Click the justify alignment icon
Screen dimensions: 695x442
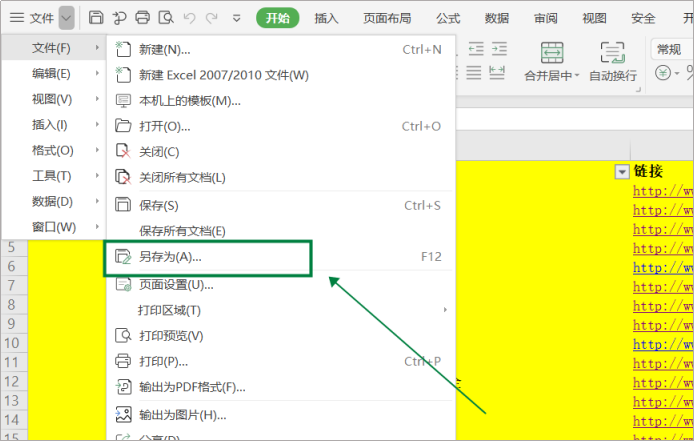pos(473,72)
